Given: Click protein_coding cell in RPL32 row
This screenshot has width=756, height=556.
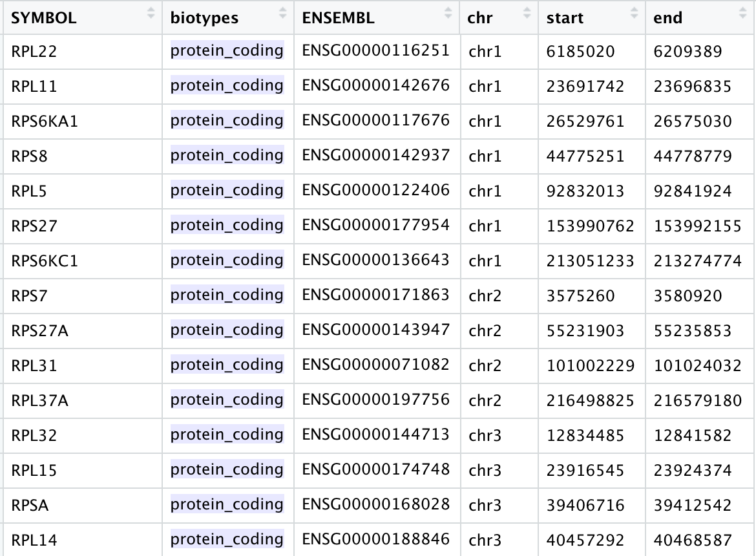Looking at the screenshot, I should tap(227, 435).
